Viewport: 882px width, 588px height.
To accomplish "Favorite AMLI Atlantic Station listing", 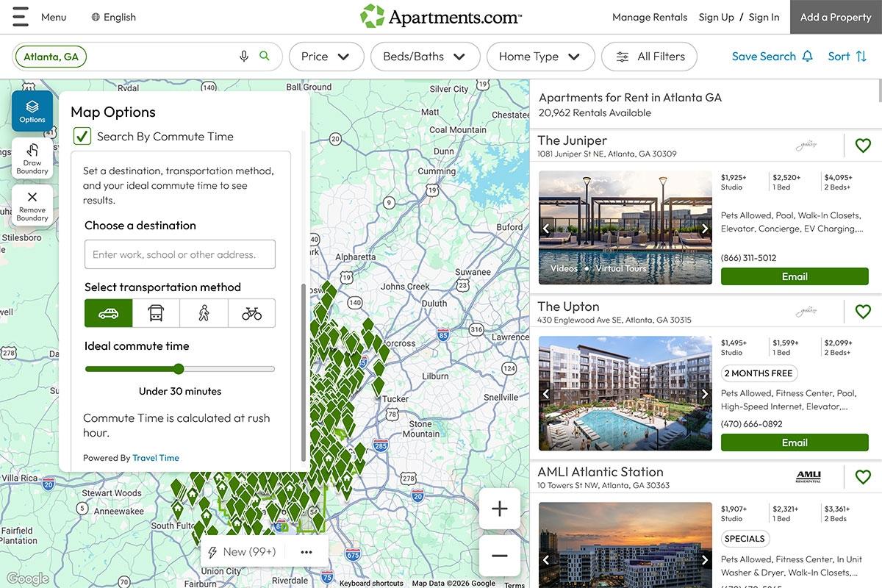I will point(863,476).
